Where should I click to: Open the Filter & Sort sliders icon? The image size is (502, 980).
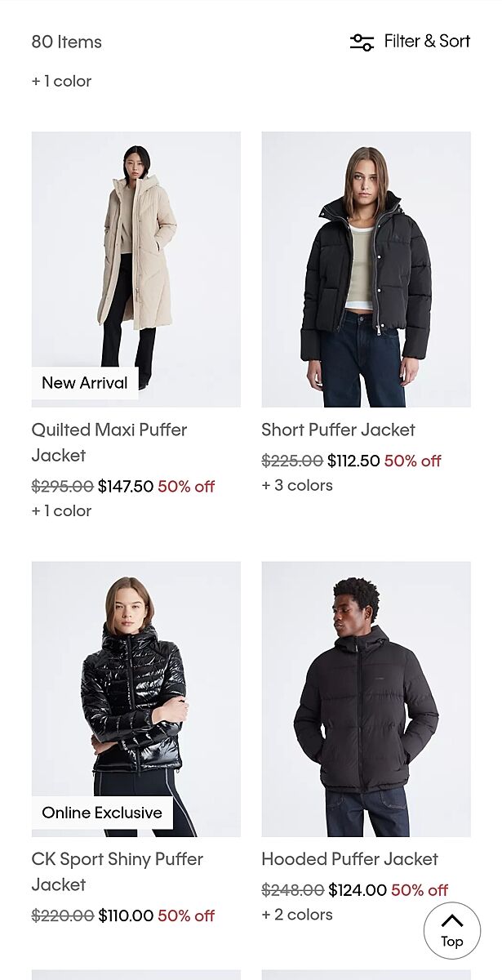click(362, 42)
